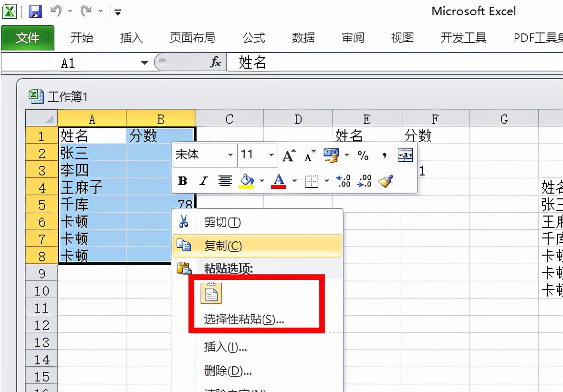Select column B header
The width and height of the screenshot is (563, 392).
161,118
